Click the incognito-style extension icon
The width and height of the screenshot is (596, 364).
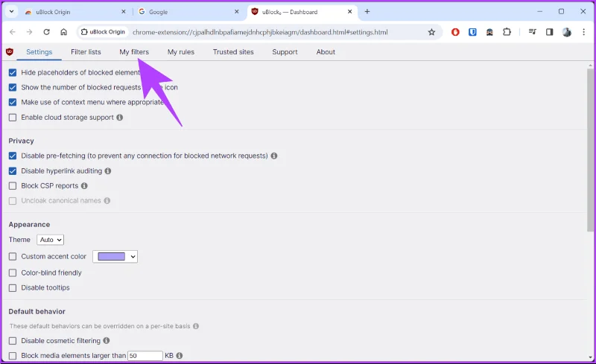tap(489, 32)
